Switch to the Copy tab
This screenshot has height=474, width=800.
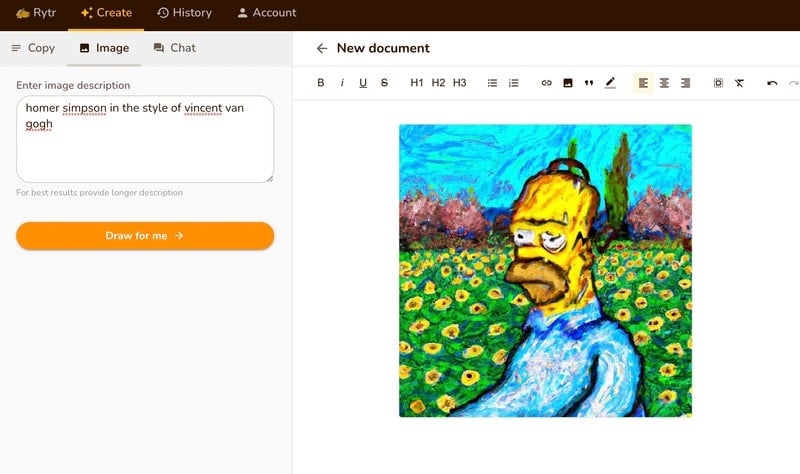click(x=34, y=48)
